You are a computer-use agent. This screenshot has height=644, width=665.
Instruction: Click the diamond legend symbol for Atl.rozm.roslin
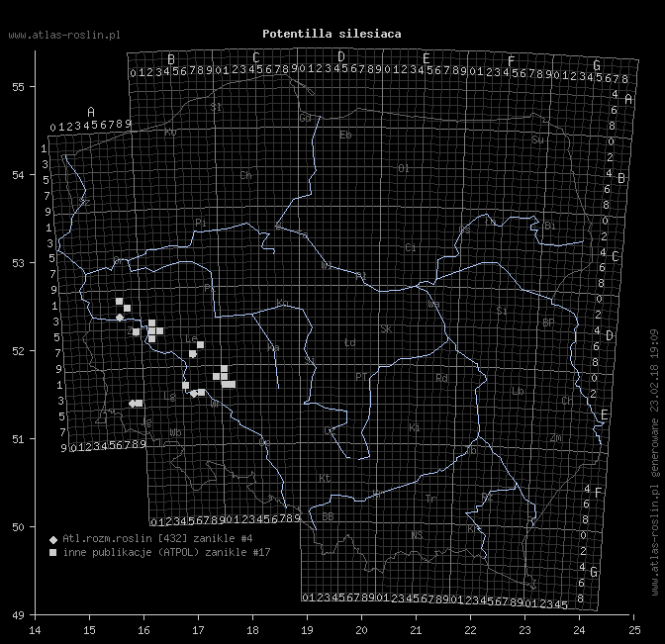(53, 540)
